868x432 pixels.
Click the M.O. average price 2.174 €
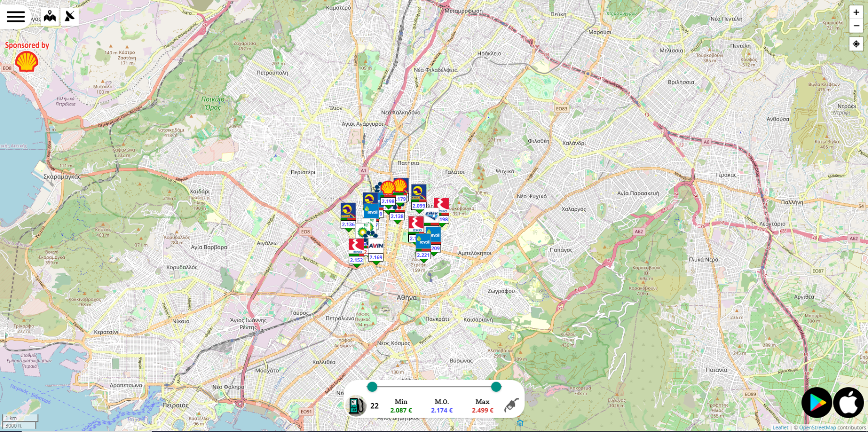[441, 410]
